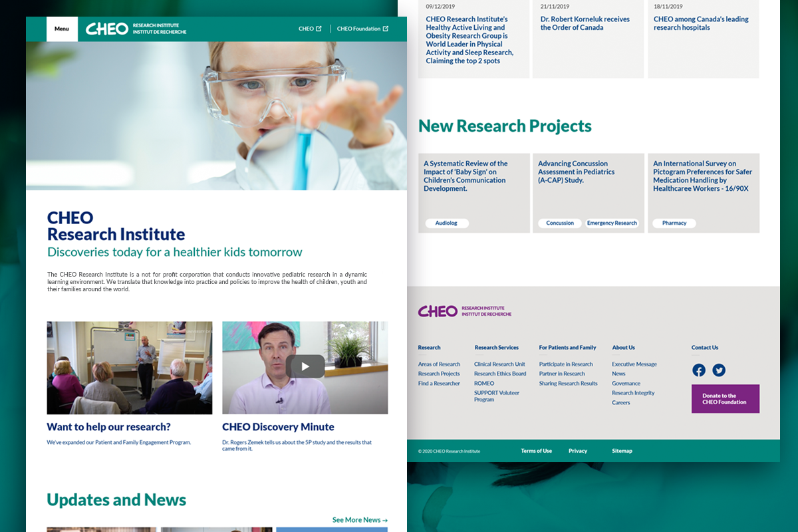
Task: Click 'Donate to the CHEO Foundation' button
Action: pyautogui.click(x=726, y=399)
